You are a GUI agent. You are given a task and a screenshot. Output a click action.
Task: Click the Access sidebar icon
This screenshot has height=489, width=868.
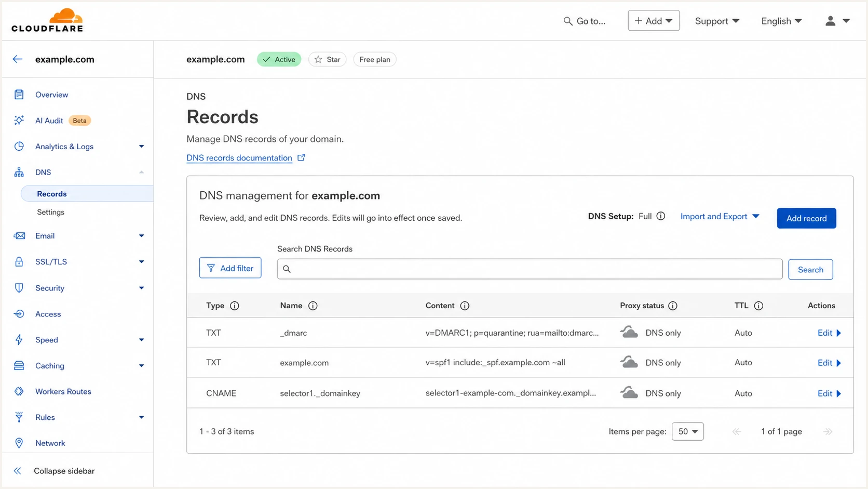(19, 314)
